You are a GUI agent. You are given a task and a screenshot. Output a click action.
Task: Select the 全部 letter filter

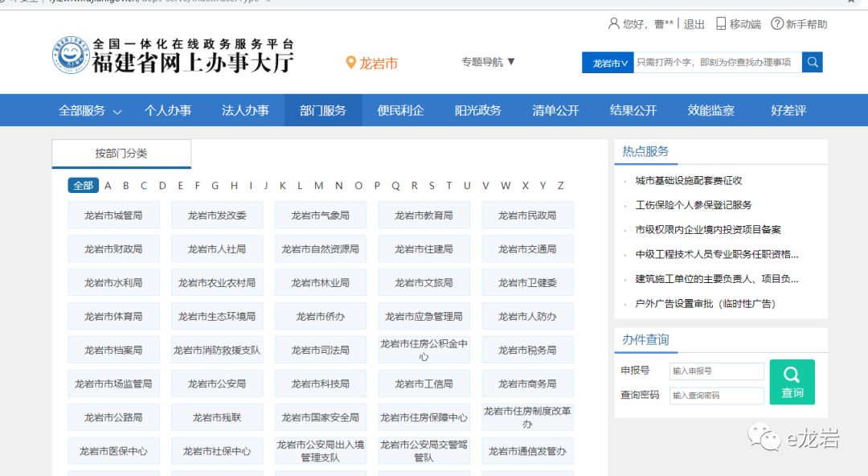tap(83, 186)
